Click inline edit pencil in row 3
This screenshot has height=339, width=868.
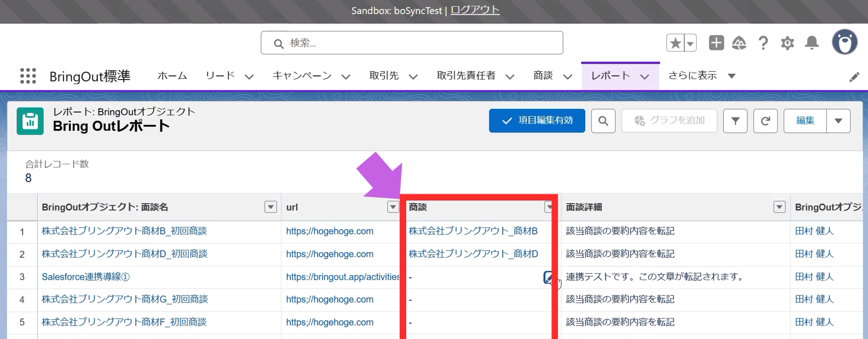tap(548, 277)
